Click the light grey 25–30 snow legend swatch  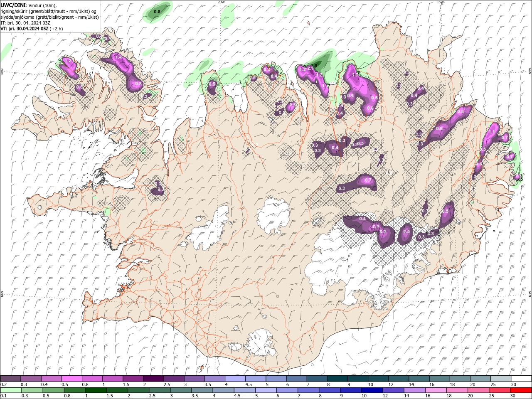click(500, 379)
